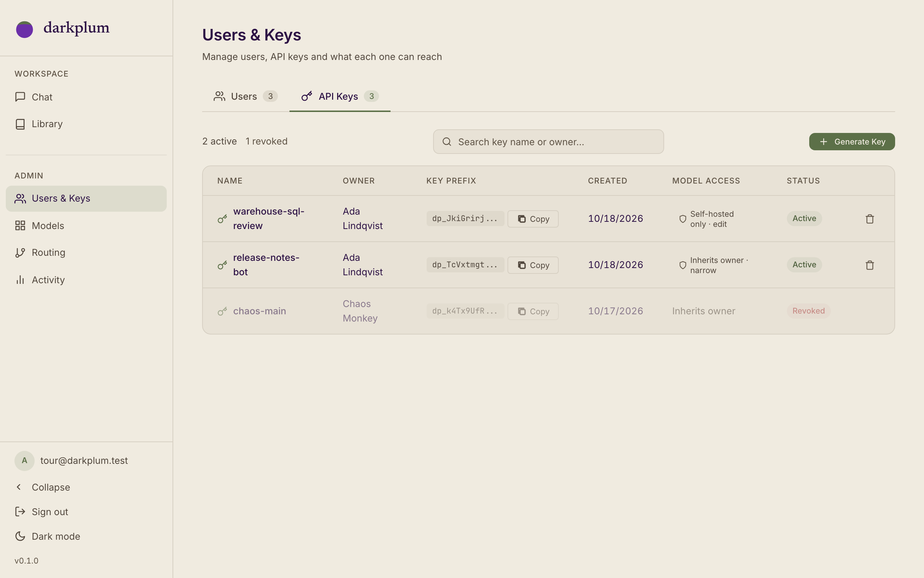The width and height of the screenshot is (924, 578).
Task: Click shield icon next to Self-hosted only
Action: (x=683, y=219)
